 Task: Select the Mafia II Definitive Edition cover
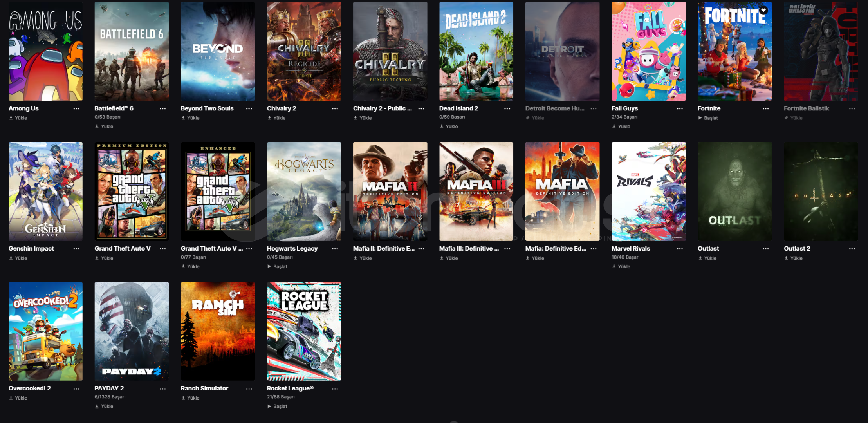click(x=390, y=191)
